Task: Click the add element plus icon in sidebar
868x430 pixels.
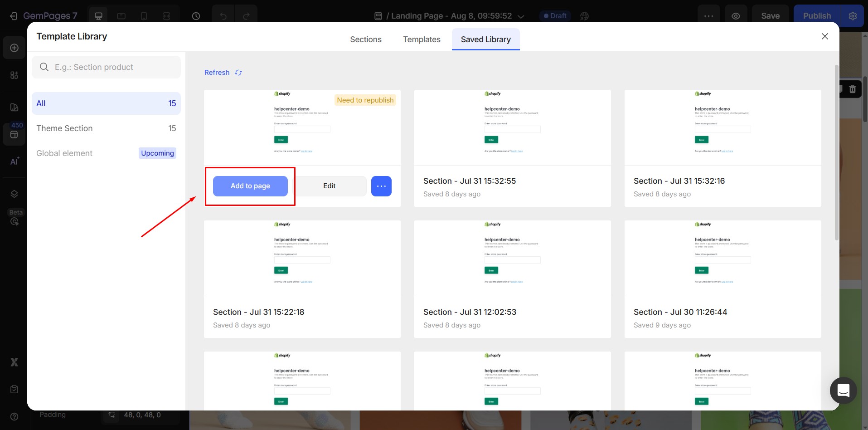Action: 15,48
